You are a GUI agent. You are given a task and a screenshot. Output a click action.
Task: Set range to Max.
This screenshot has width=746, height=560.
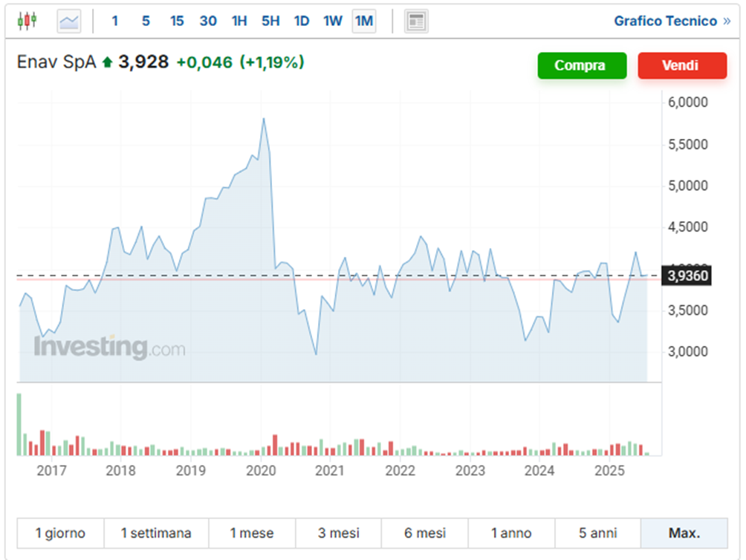pyautogui.click(x=684, y=533)
